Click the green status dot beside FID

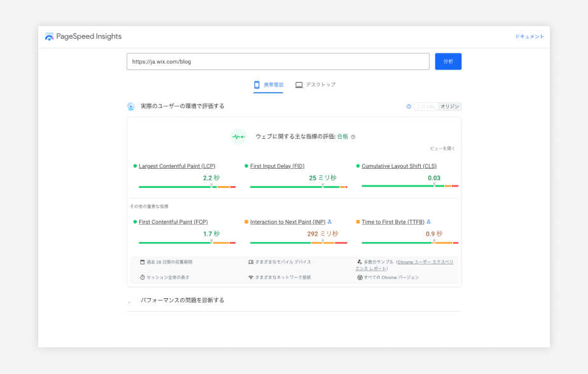[x=246, y=166]
